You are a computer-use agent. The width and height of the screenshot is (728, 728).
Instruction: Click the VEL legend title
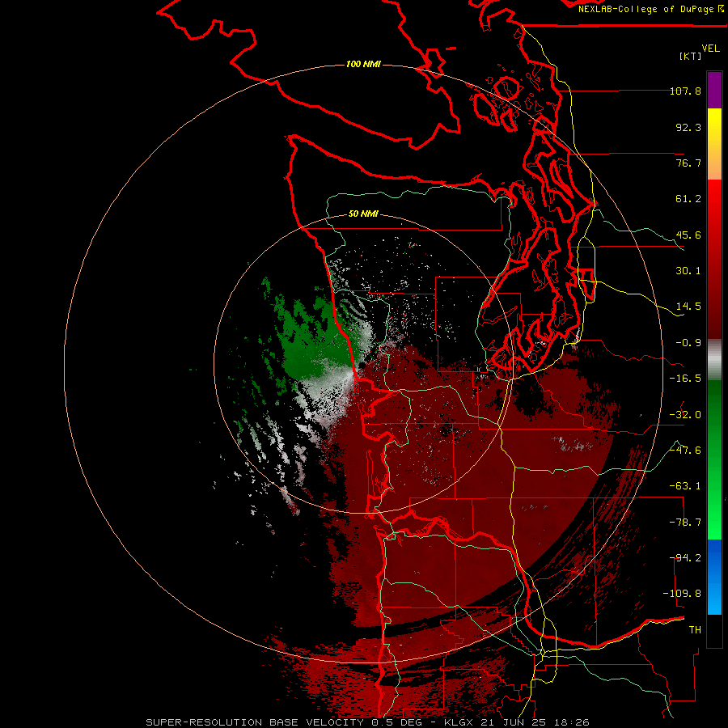click(x=710, y=49)
